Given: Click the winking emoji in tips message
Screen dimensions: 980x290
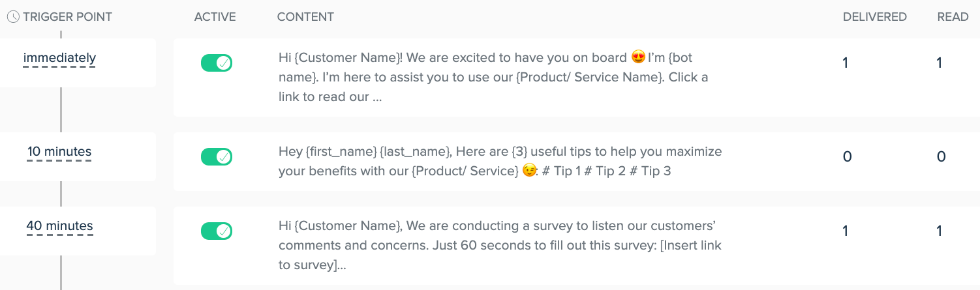Looking at the screenshot, I should 530,171.
